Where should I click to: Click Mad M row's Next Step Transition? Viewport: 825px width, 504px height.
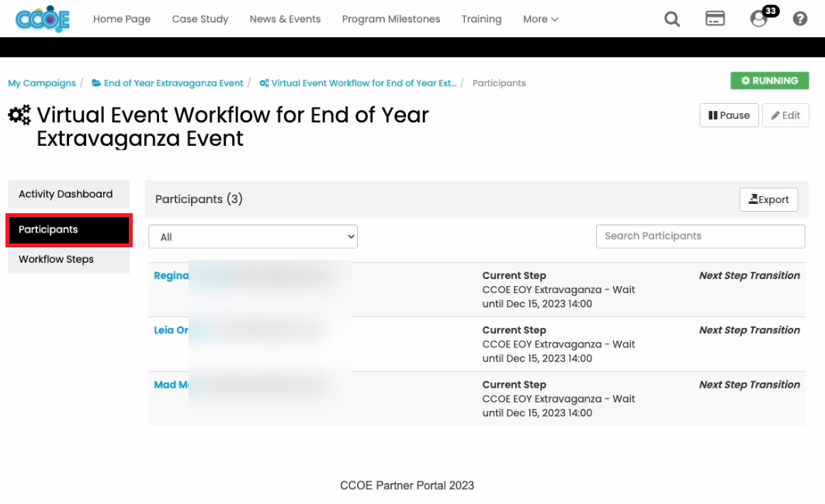(x=749, y=385)
